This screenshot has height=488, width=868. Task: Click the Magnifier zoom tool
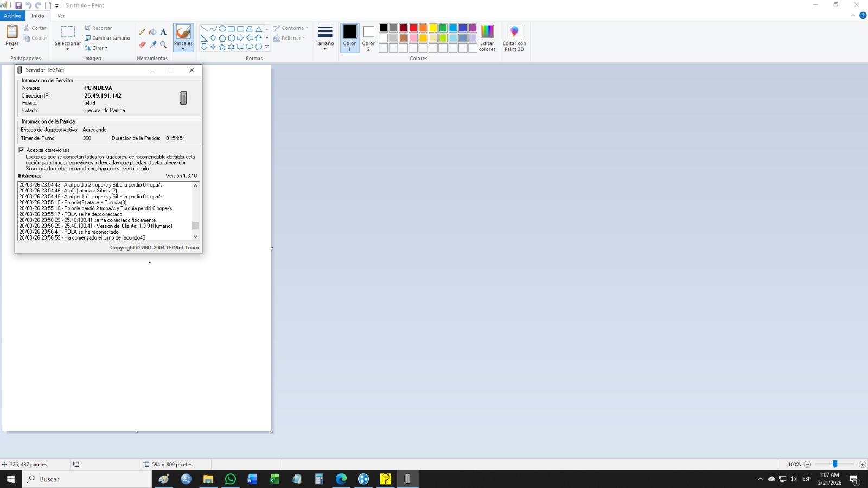[163, 44]
